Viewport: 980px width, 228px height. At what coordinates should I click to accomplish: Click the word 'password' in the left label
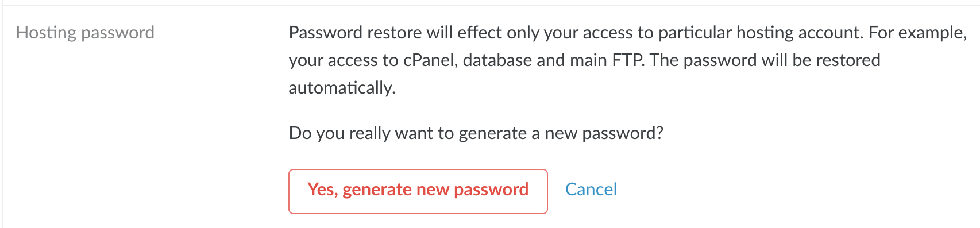coord(118,33)
